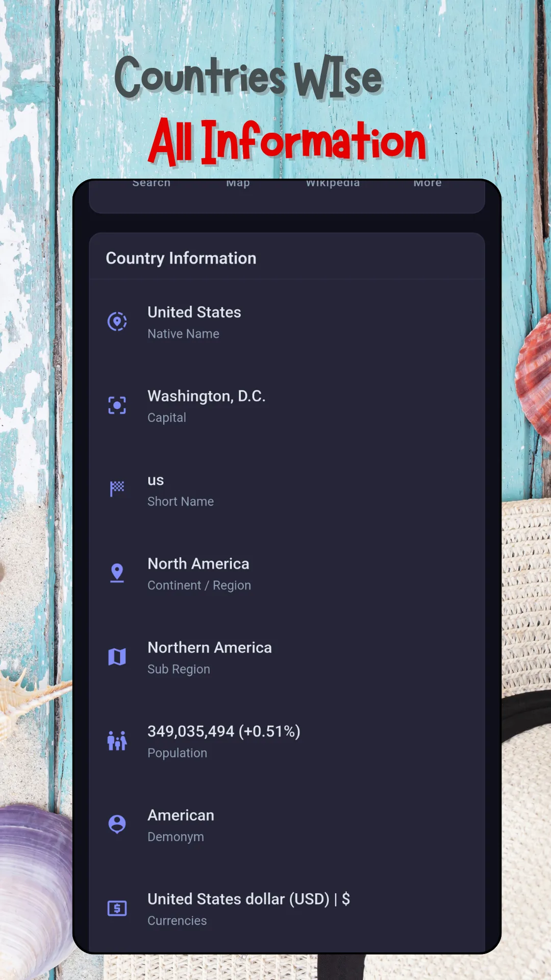Tap the All Information red headline
The width and height of the screenshot is (551, 980).
point(287,141)
